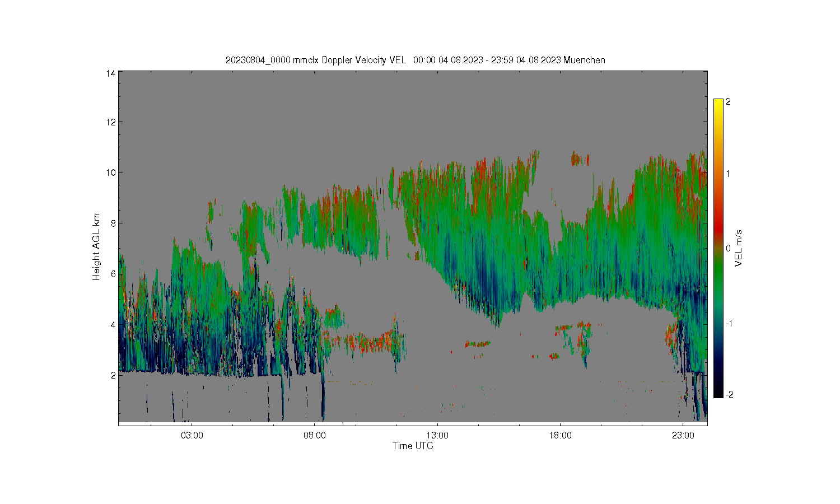The width and height of the screenshot is (840, 504).
Task: Click the 'Height AGL km' y-axis label
Action: click(x=96, y=247)
